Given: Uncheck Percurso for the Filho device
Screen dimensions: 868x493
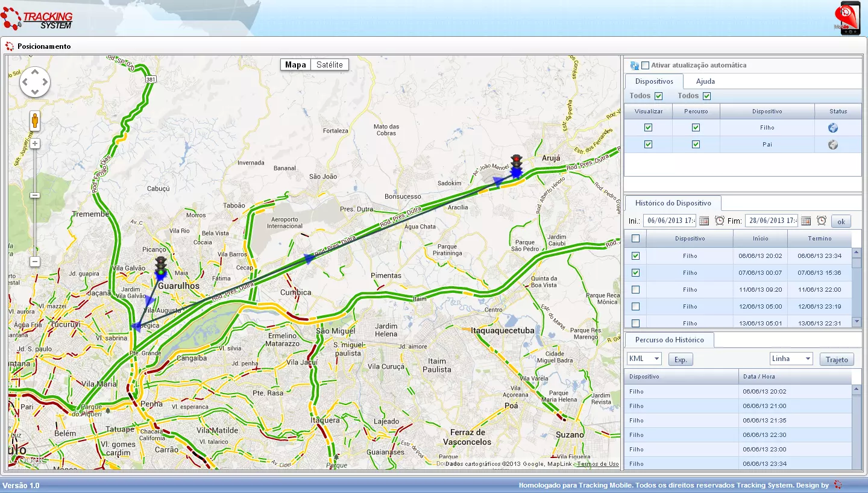Looking at the screenshot, I should pyautogui.click(x=696, y=128).
